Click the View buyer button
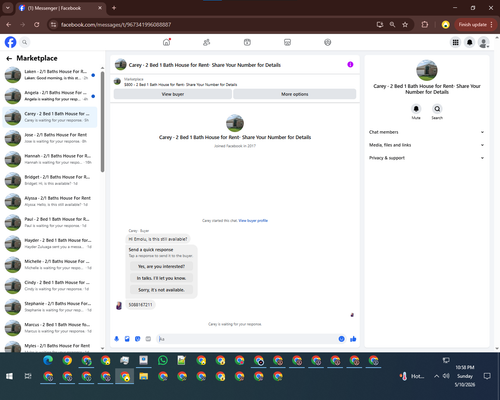 click(x=173, y=94)
